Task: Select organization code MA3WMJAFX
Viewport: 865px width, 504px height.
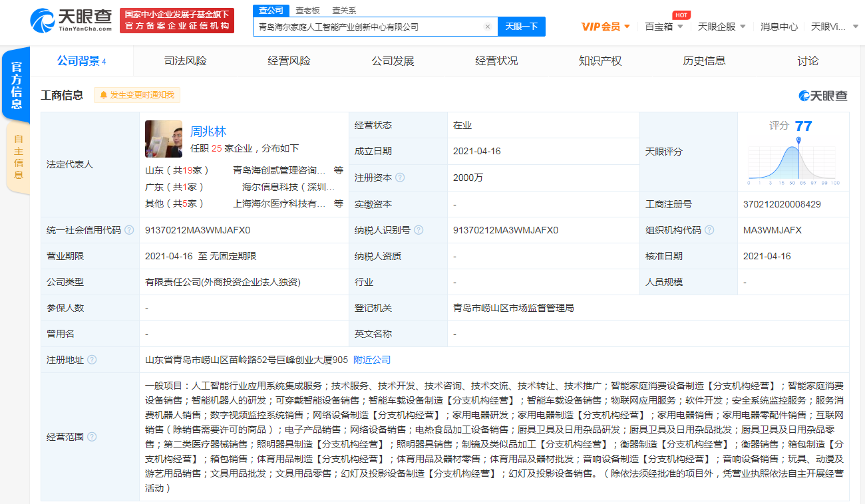Action: (x=773, y=230)
